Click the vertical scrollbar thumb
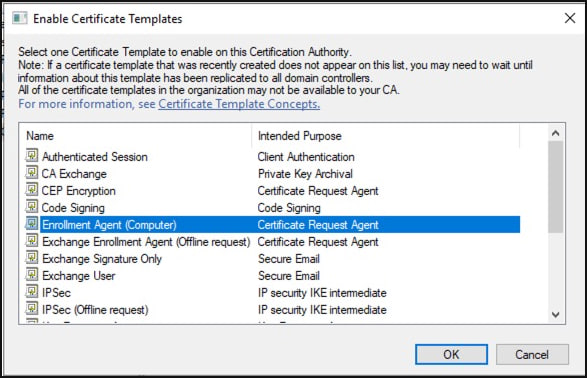 (x=556, y=187)
